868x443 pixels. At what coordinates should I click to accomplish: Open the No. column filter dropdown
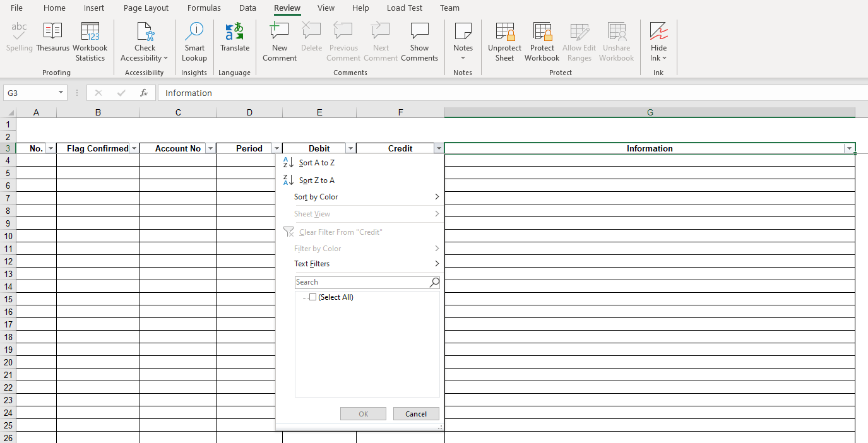(x=51, y=148)
